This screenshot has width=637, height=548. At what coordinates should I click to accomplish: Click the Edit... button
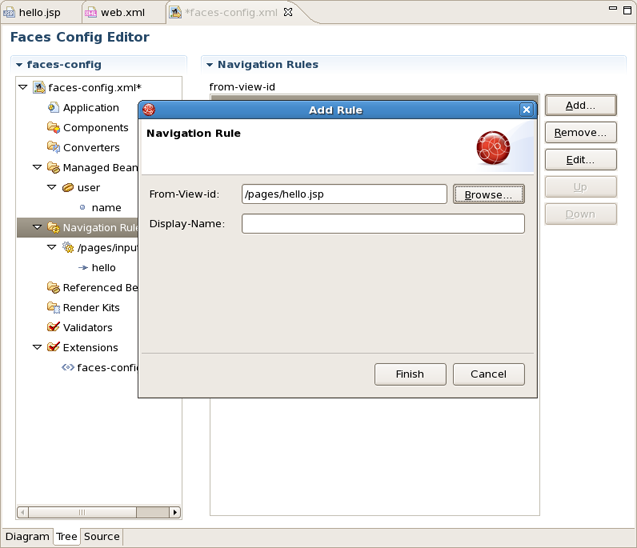tap(581, 160)
